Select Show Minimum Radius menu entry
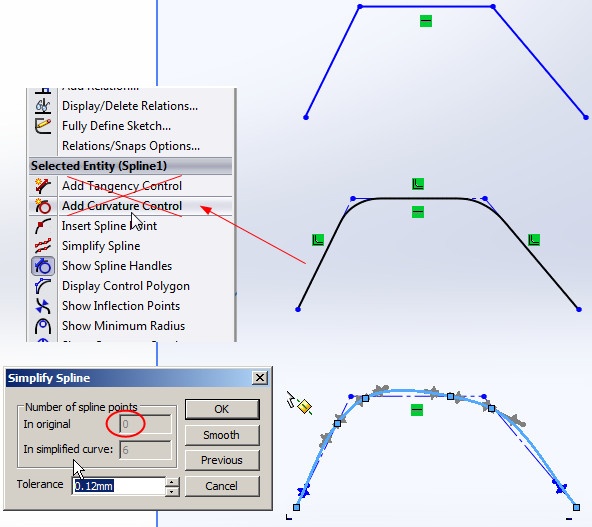The width and height of the screenshot is (592, 527). (123, 326)
